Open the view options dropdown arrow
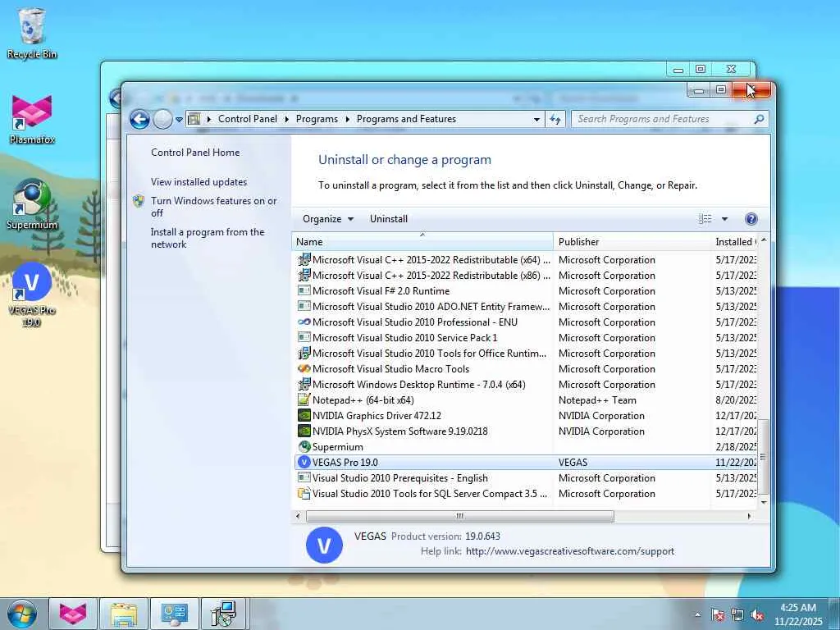The width and height of the screenshot is (840, 630). (724, 218)
